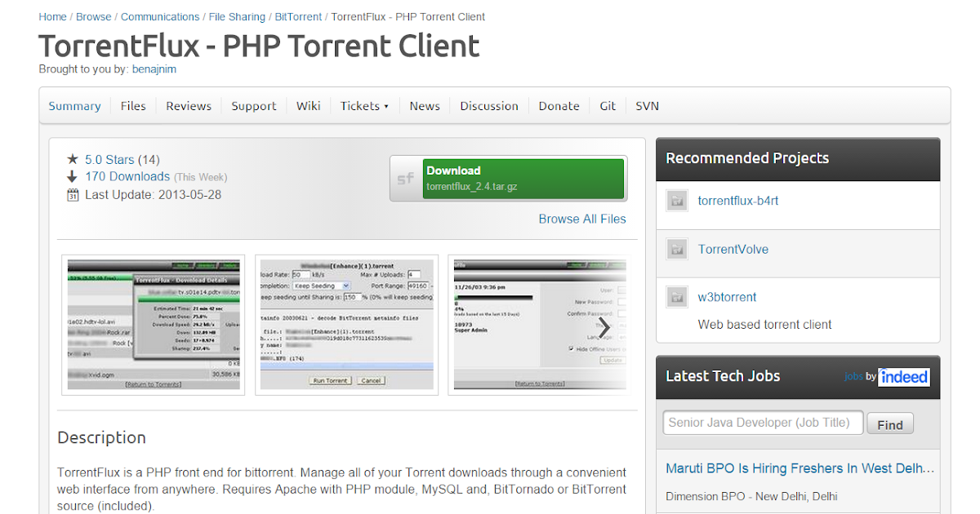The image size is (980, 514).
Task: Click 'Last Update: 2013-05-28' text
Action: click(x=153, y=195)
